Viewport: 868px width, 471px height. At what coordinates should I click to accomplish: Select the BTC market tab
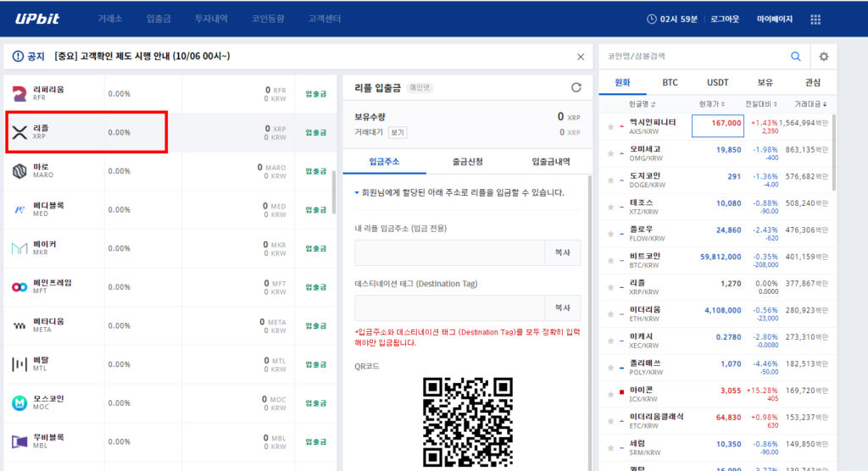670,82
